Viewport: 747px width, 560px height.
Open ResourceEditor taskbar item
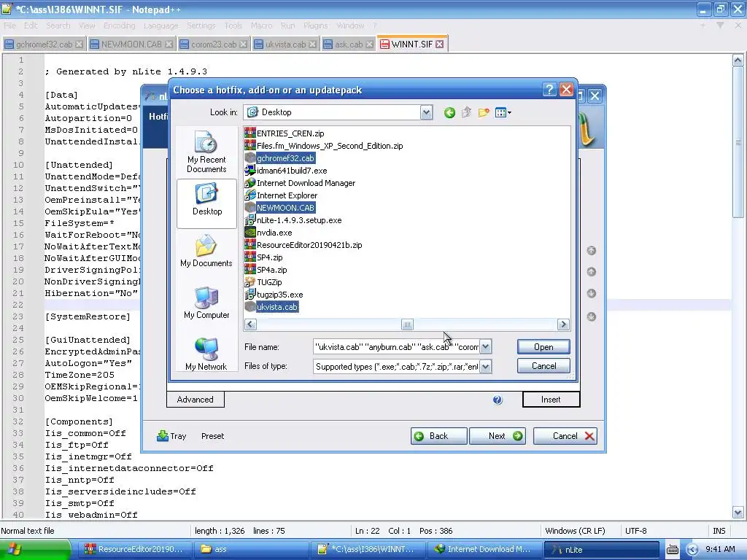[134, 550]
